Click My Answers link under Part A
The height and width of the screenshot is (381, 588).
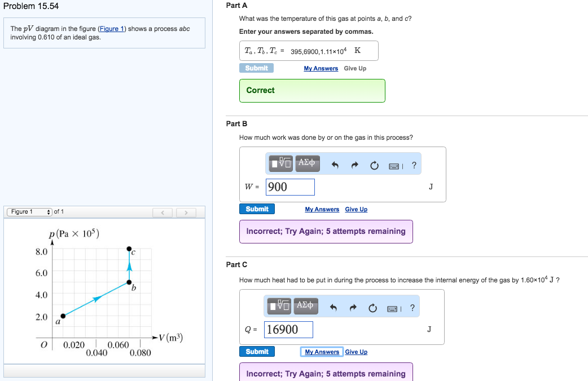click(321, 68)
